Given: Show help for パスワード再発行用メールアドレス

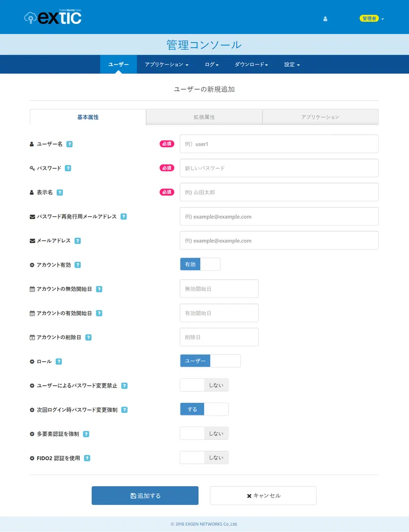Looking at the screenshot, I should click(123, 217).
